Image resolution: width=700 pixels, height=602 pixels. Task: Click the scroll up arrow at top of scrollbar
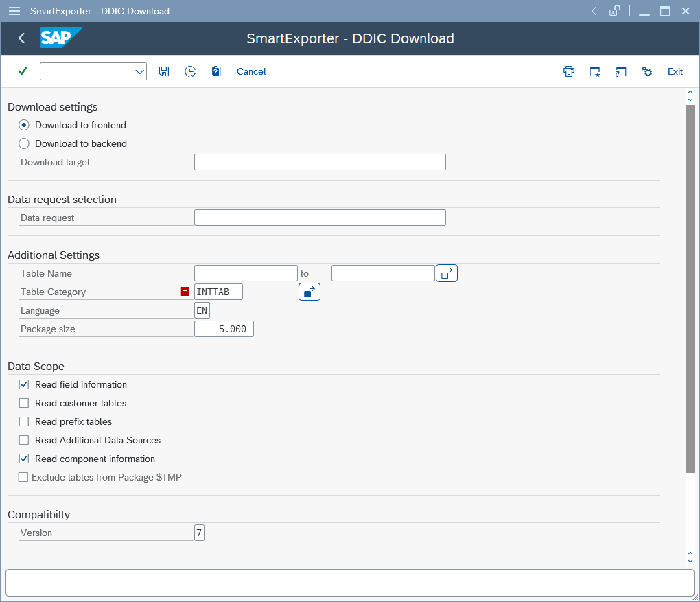690,91
